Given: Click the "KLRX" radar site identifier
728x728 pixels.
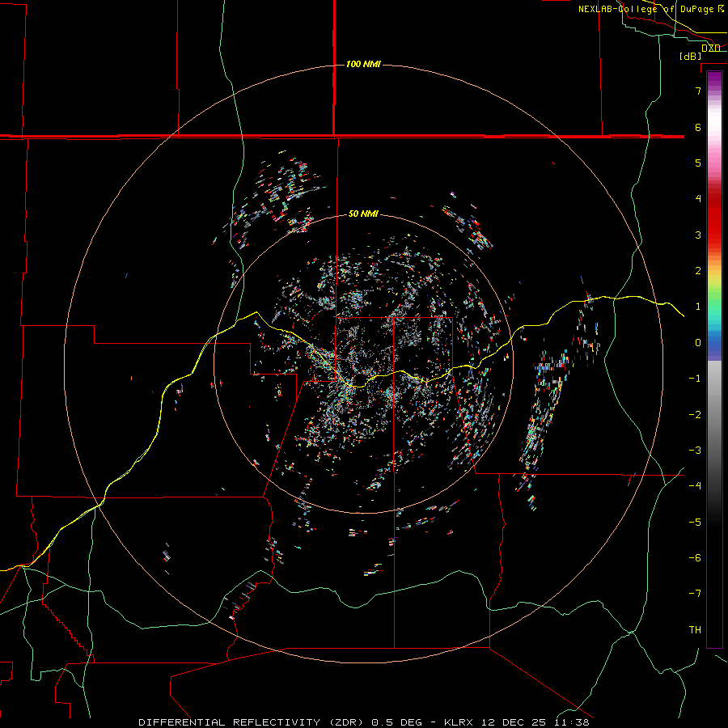Looking at the screenshot, I should [459, 722].
